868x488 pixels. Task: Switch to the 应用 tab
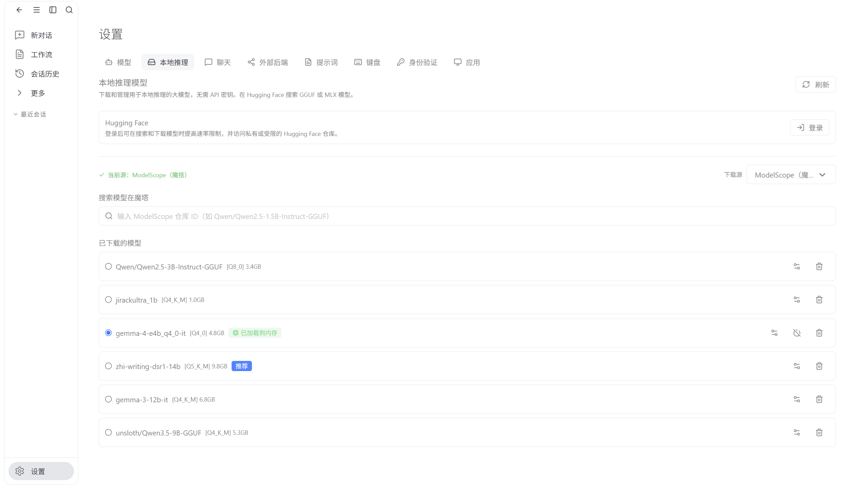(467, 62)
